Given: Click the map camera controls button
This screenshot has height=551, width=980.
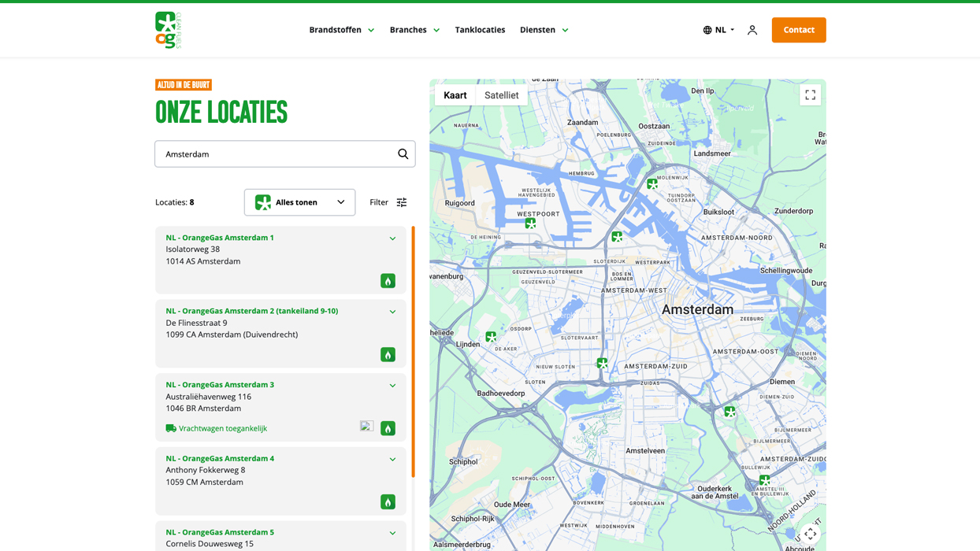Looking at the screenshot, I should coord(810,534).
